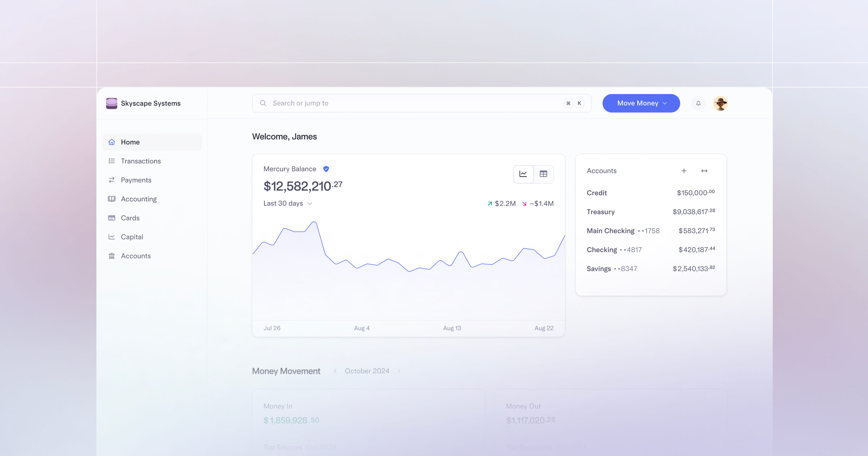Click the line chart view icon
Image resolution: width=868 pixels, height=456 pixels.
tap(524, 173)
